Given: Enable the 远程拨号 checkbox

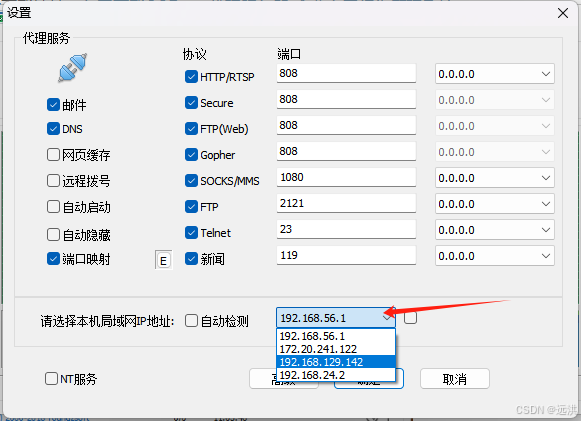Looking at the screenshot, I should [x=53, y=181].
